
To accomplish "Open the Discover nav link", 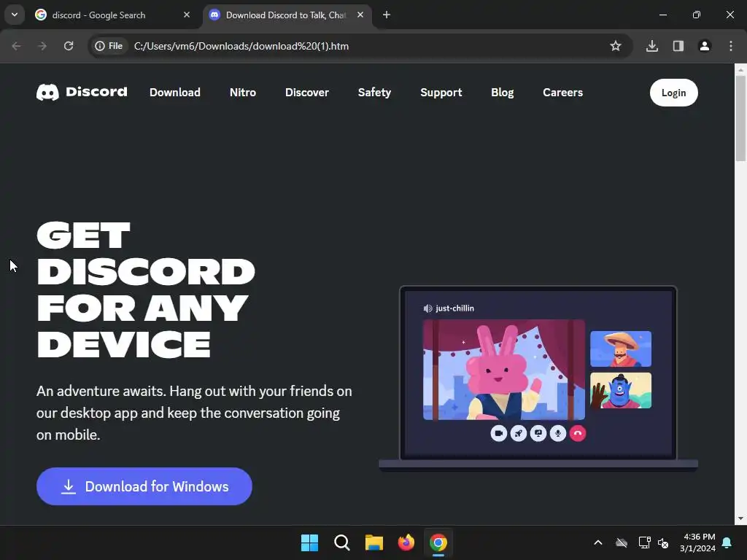I will (307, 93).
